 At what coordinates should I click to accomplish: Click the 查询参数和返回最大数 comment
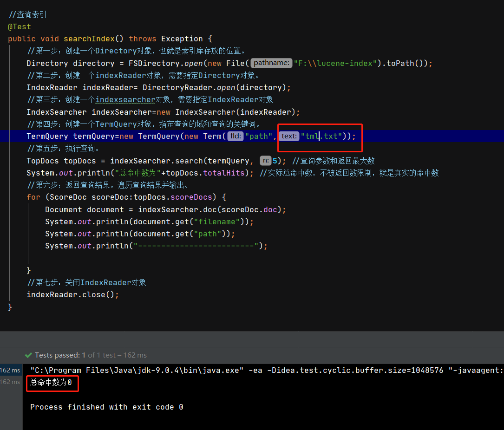coord(334,161)
